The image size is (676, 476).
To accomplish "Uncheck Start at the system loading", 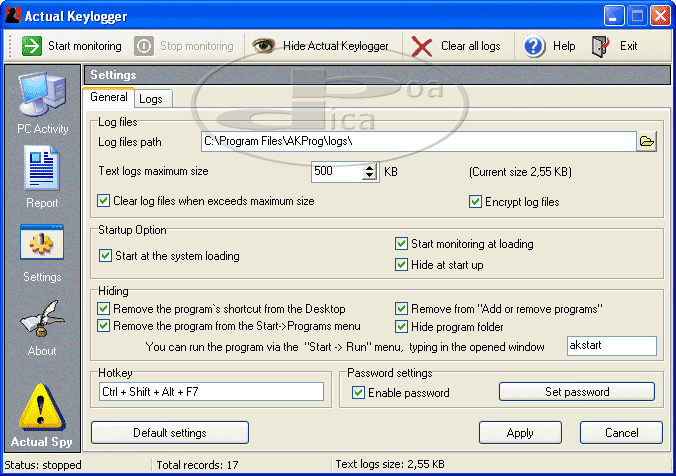I will (x=105, y=256).
